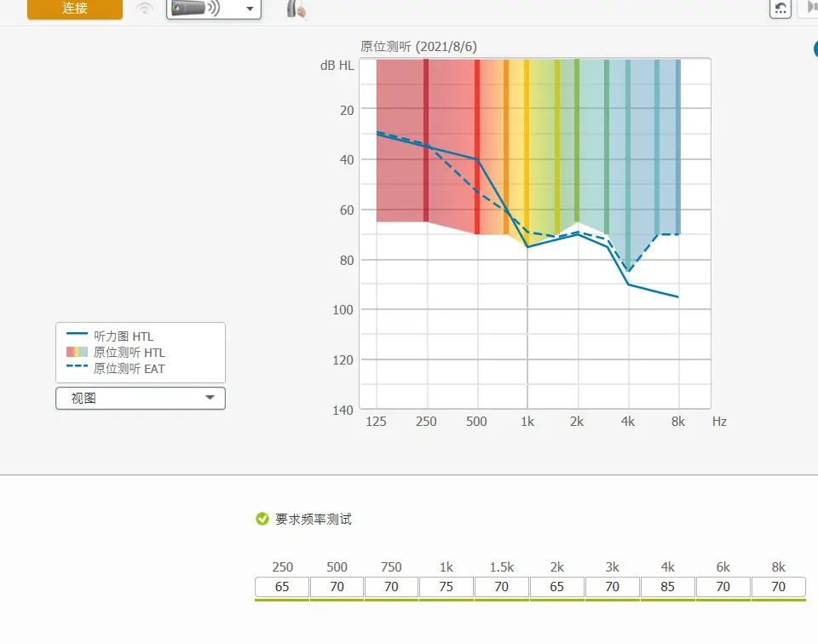Click the programming device icon
Image resolution: width=818 pixels, height=644 pixels.
tap(195, 9)
